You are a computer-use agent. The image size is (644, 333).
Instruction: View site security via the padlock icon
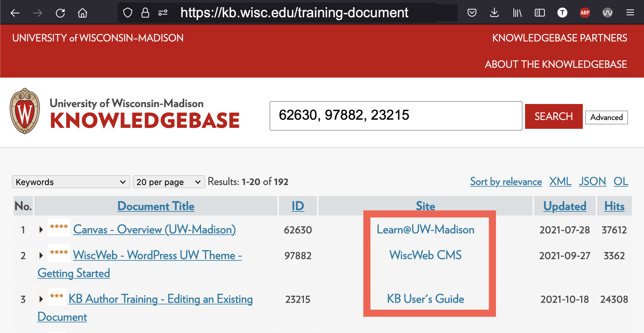(145, 13)
